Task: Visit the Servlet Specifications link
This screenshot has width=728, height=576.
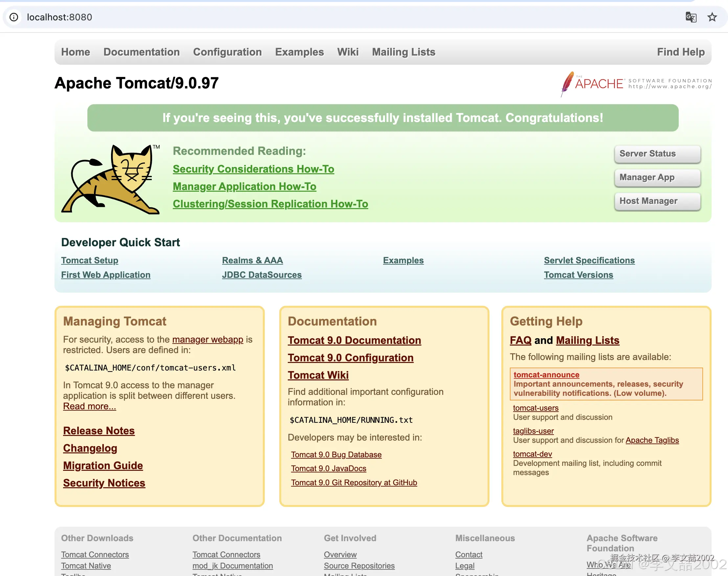Action: click(589, 260)
